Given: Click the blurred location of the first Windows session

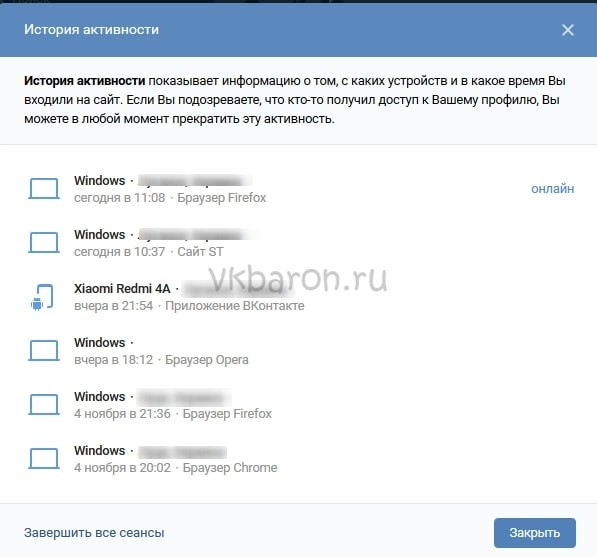Looking at the screenshot, I should coord(194,180).
